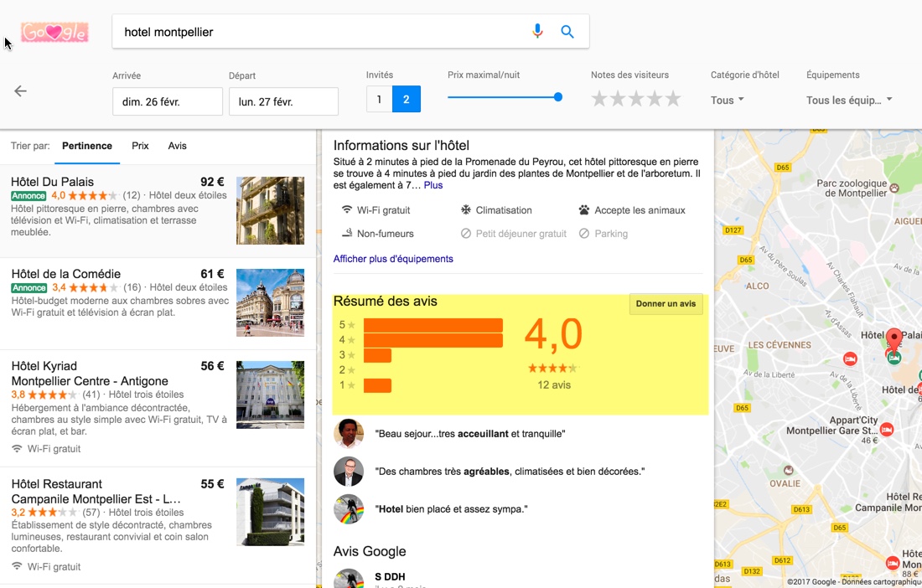Click Hôtel Du Palais thumbnail photo
Viewport: 922px width, 588px height.
tap(271, 210)
